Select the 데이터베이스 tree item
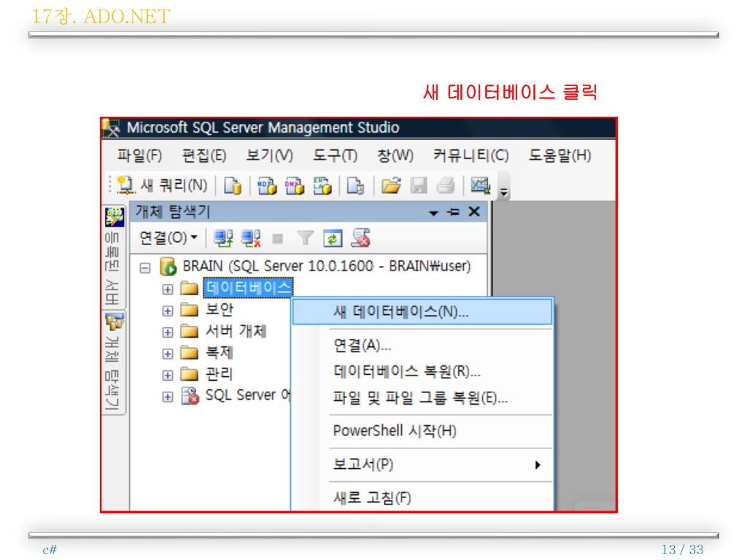 [x=248, y=287]
